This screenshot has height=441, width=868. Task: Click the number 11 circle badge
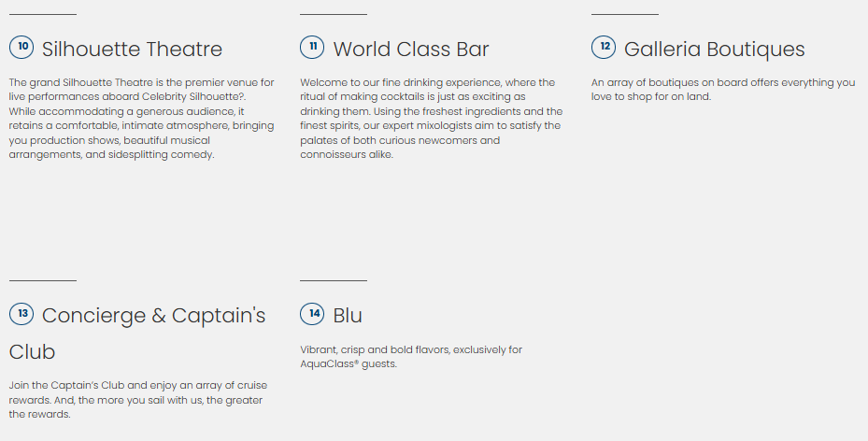313,48
